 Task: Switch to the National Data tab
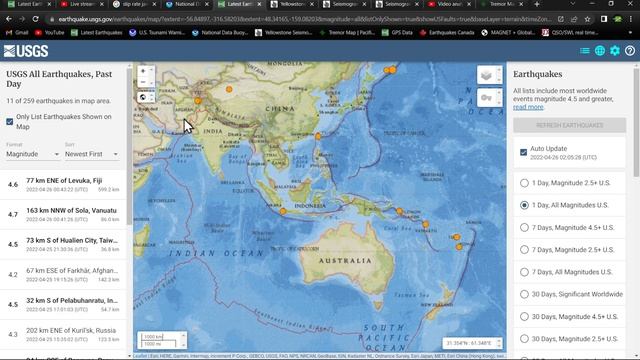click(x=186, y=4)
